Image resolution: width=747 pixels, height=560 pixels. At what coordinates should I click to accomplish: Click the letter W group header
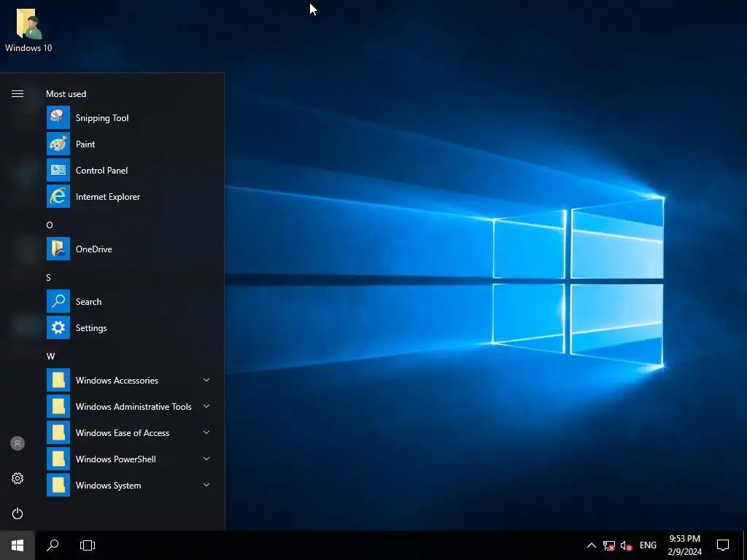pyautogui.click(x=50, y=356)
